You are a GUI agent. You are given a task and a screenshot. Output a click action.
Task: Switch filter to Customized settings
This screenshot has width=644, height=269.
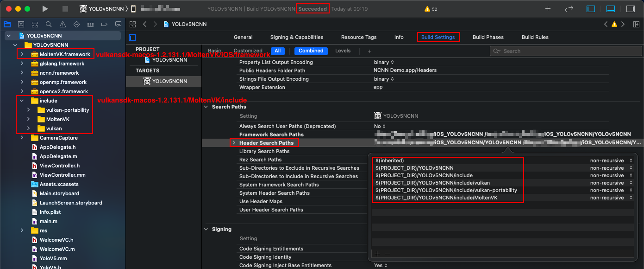point(248,51)
